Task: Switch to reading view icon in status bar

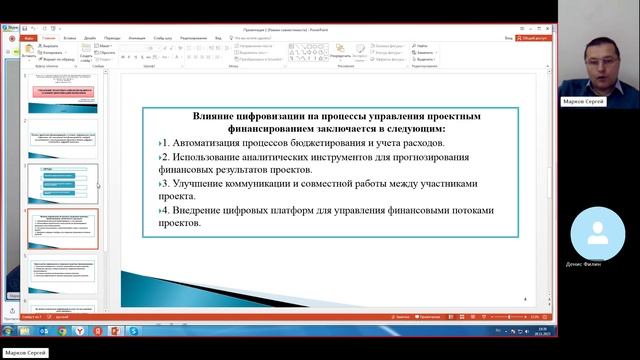Action: 473,317
